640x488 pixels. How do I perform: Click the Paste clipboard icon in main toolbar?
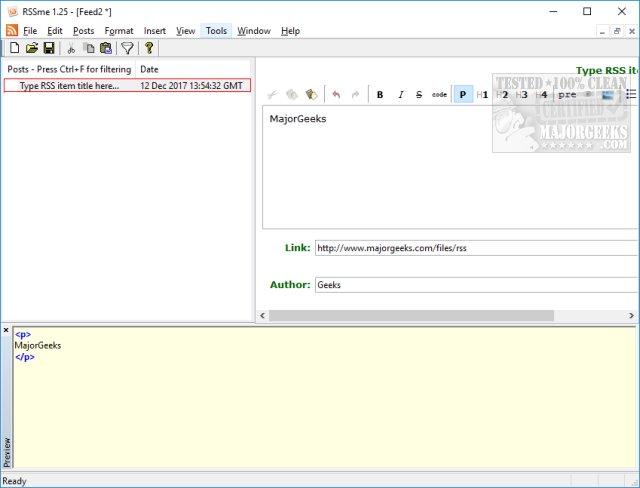tap(105, 48)
